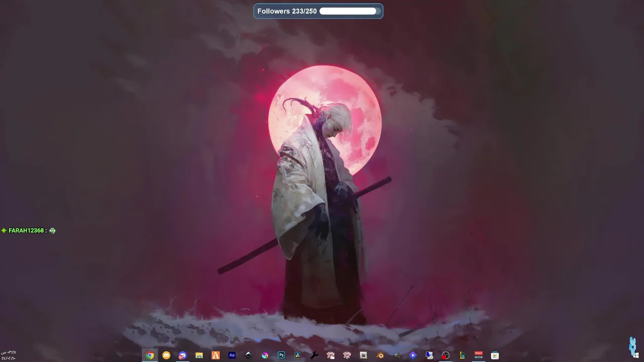The height and width of the screenshot is (362, 644).
Task: Open Google Chrome from the taskbar
Action: 150,355
